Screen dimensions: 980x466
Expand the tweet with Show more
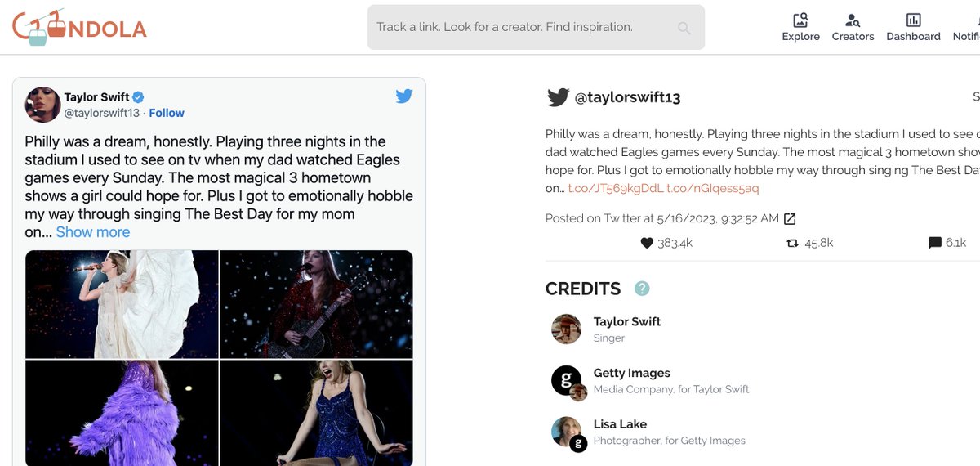pos(93,232)
